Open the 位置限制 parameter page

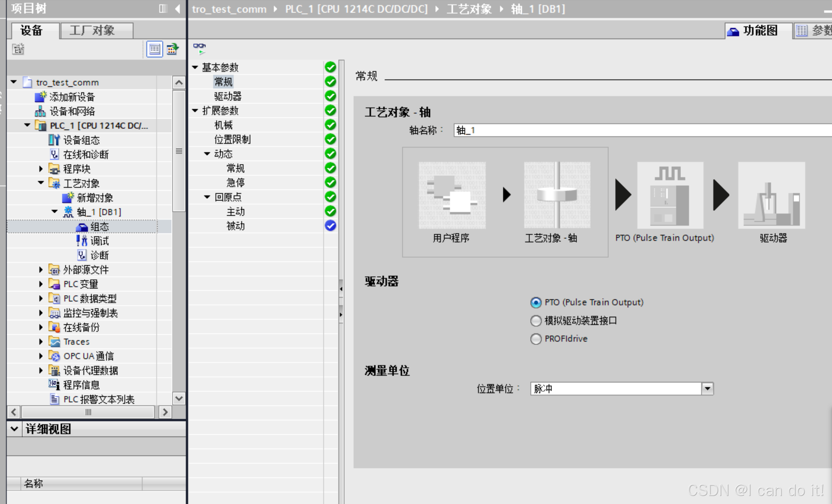(x=232, y=139)
